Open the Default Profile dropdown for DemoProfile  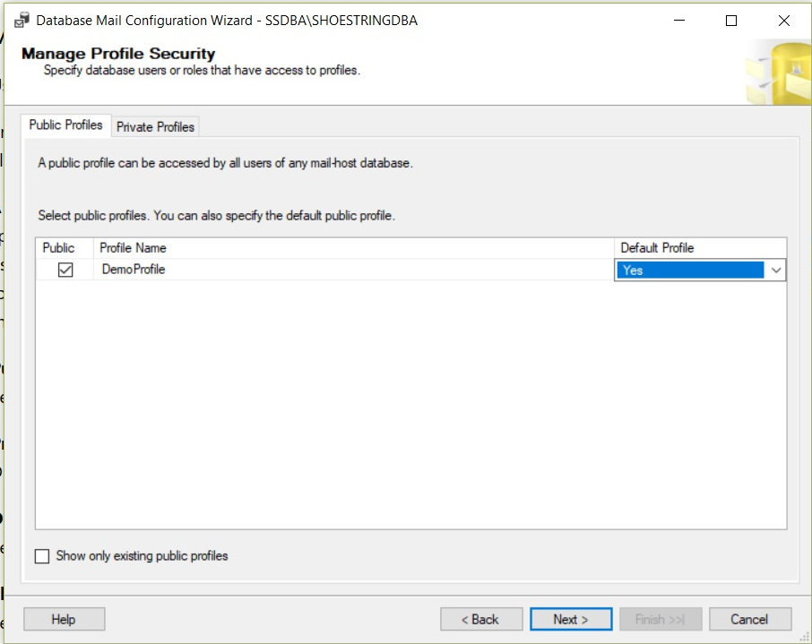tap(777, 270)
